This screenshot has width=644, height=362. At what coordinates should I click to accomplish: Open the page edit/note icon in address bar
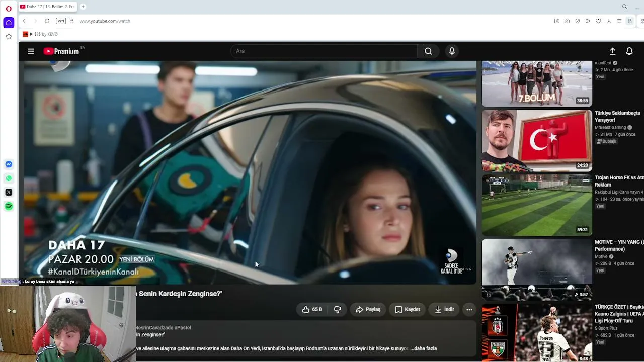coord(556,21)
